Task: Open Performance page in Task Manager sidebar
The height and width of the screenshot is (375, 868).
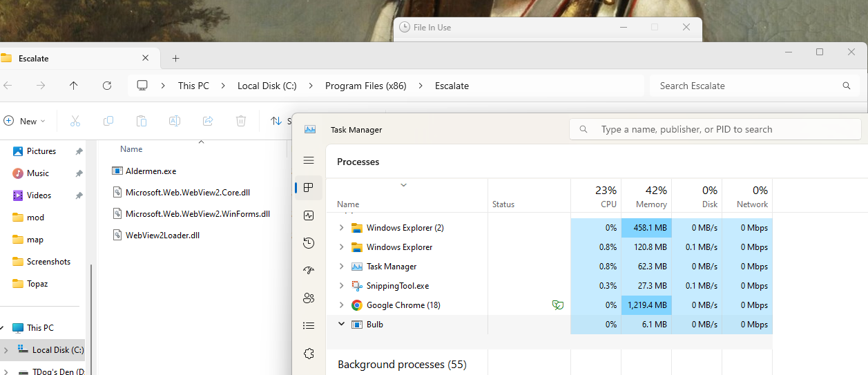Action: point(309,215)
